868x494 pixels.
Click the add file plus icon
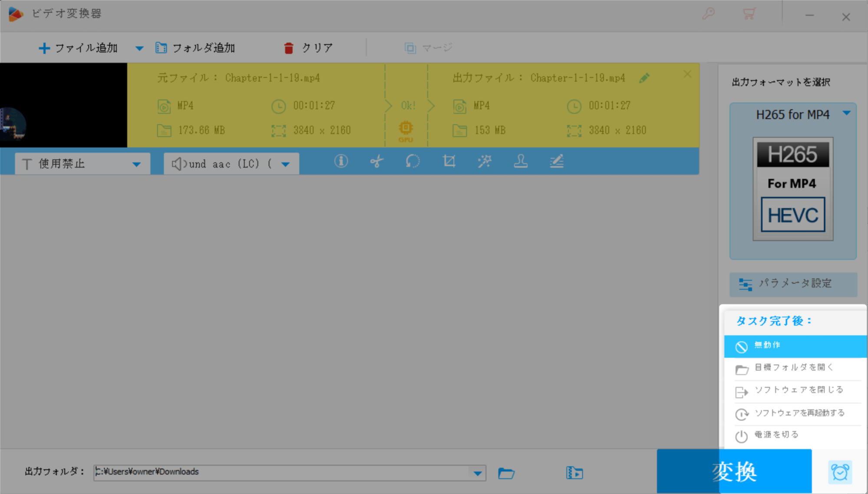[x=44, y=48]
